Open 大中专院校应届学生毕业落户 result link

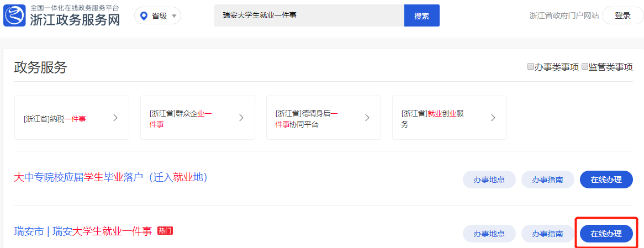point(110,177)
